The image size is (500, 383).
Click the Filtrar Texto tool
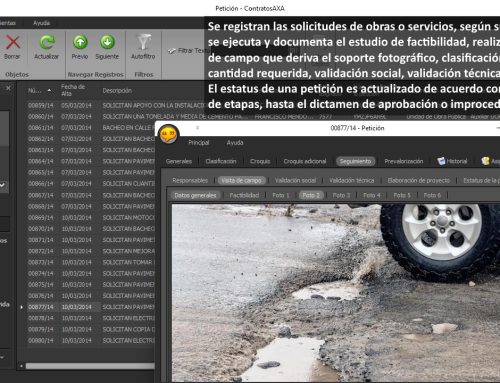(188, 51)
